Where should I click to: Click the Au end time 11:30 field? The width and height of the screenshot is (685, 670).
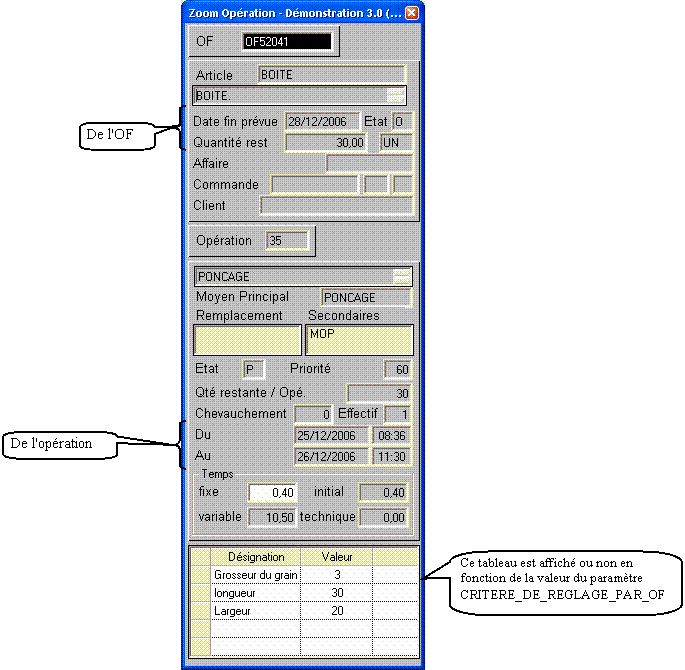tap(391, 457)
